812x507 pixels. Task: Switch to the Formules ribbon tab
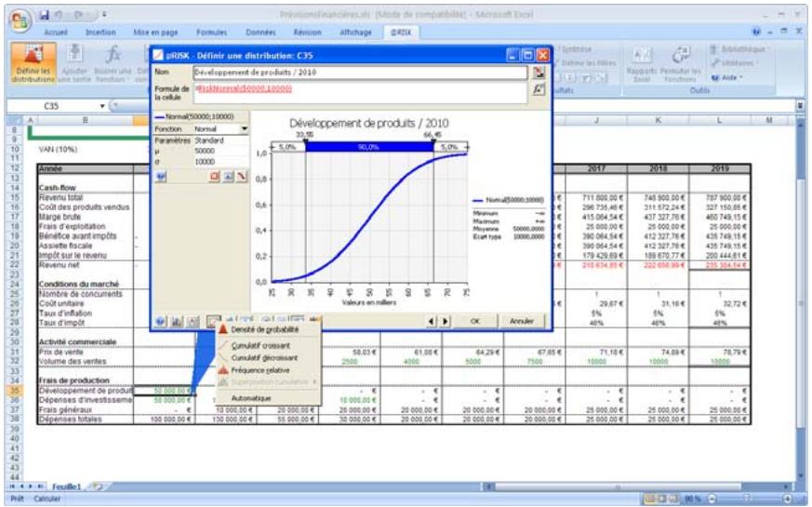pos(211,32)
